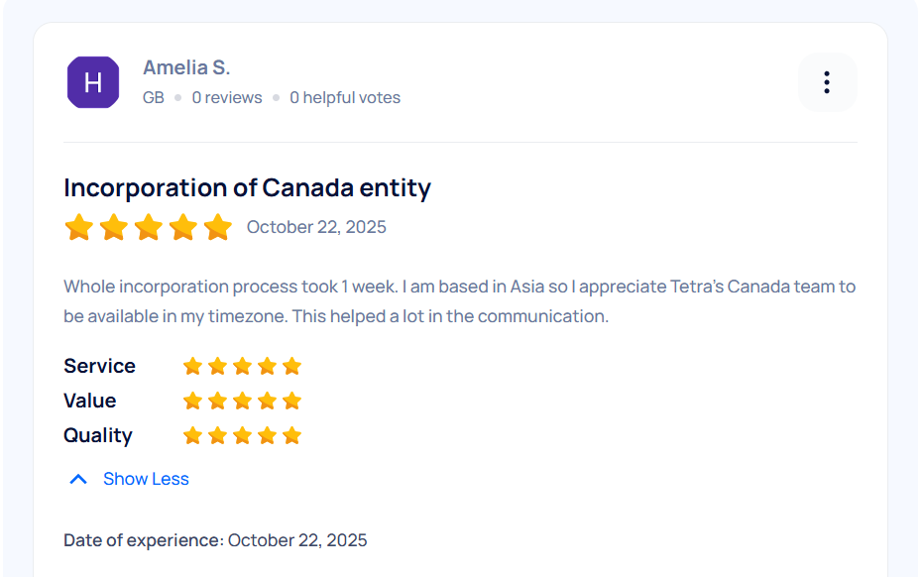The width and height of the screenshot is (924, 577).
Task: Click the Show Less link
Action: point(146,479)
